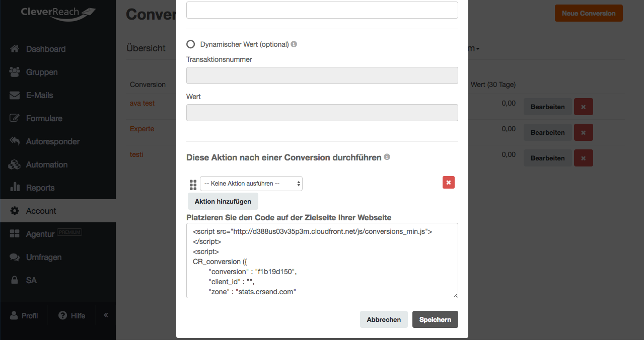Image resolution: width=644 pixels, height=340 pixels.
Task: Click the Transaktionsnummer input field
Action: point(322,75)
